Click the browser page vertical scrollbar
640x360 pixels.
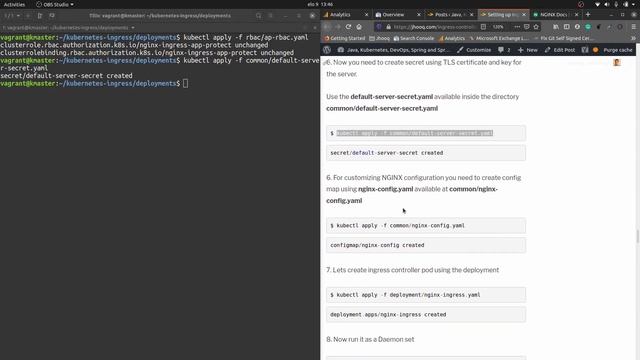[x=638, y=236]
